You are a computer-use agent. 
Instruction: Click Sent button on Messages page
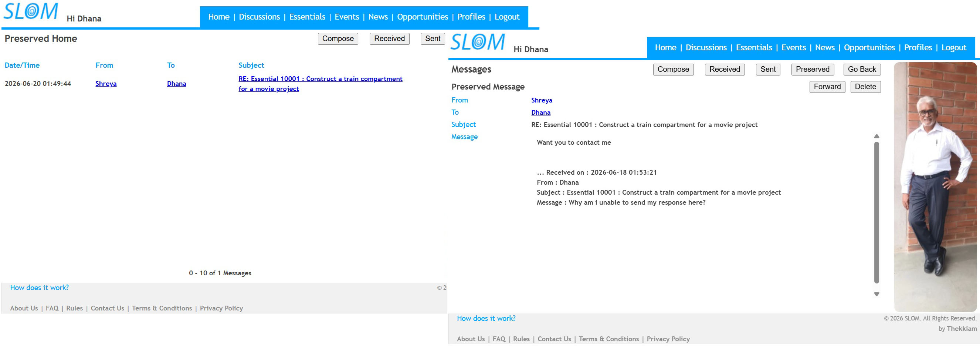click(x=768, y=70)
